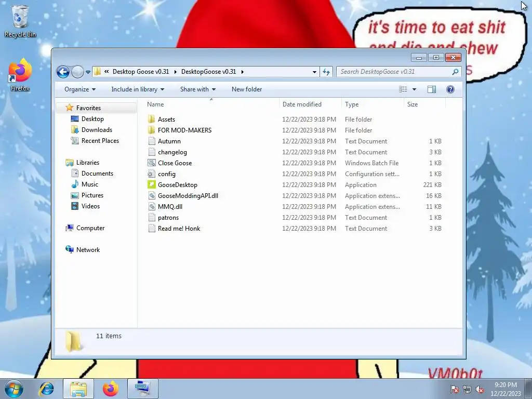Select the FOR MOD-MAKERS folder icon
This screenshot has height=399, width=532.
(x=152, y=130)
